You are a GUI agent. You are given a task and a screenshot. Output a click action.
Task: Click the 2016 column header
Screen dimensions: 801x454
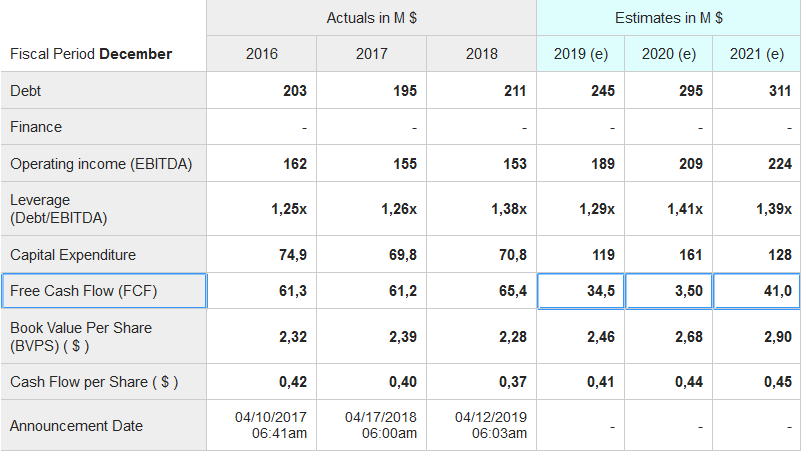point(262,54)
